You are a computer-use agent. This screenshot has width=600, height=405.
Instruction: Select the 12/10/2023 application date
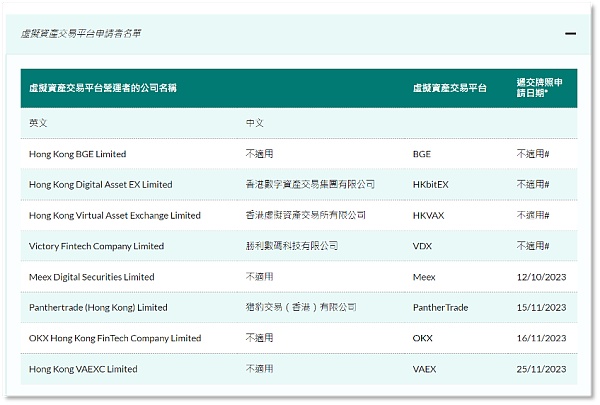coord(541,277)
